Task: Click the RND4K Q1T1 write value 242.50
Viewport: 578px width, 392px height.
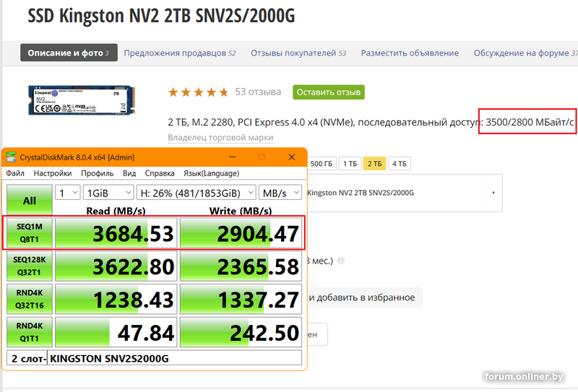Action: pyautogui.click(x=241, y=332)
